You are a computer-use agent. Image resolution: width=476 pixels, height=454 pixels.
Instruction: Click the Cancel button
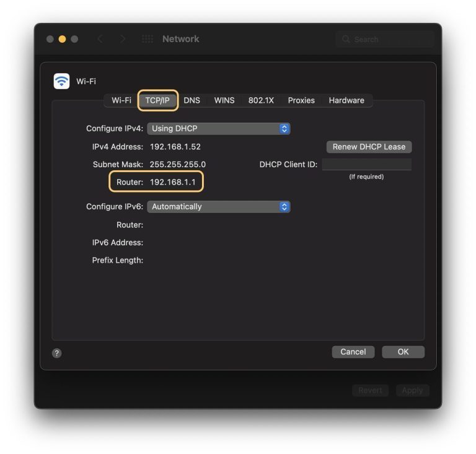353,352
